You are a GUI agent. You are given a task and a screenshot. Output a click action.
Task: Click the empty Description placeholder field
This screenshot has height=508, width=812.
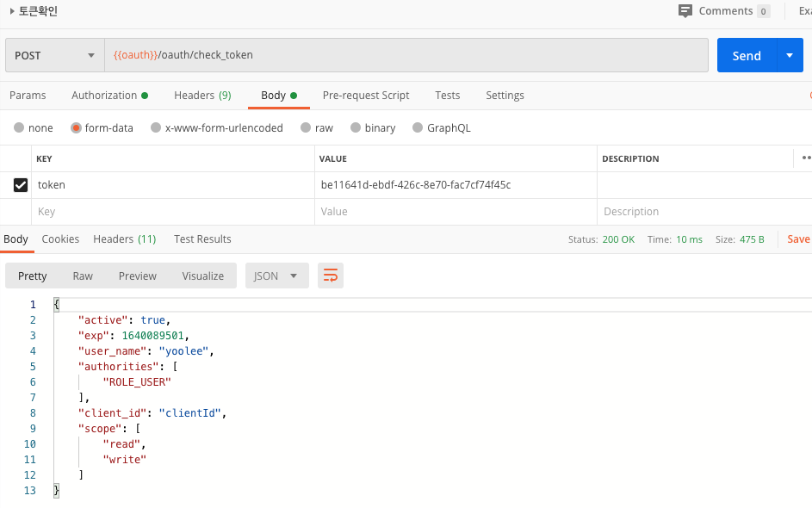pos(704,211)
